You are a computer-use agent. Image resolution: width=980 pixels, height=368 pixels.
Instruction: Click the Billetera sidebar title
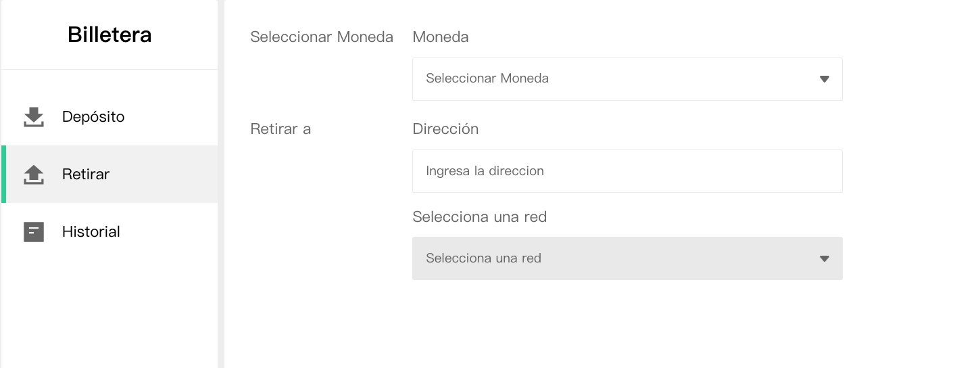(109, 34)
